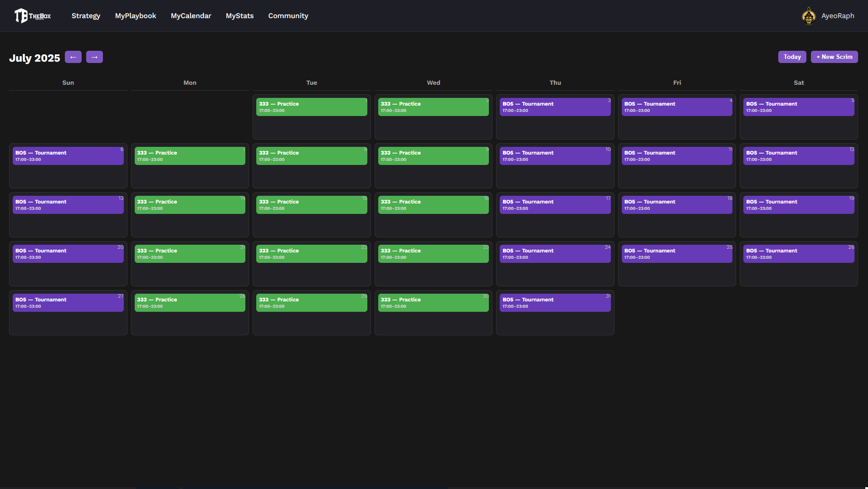Select the BO5 Tournament event on July 4
Viewport: 868px width, 489px height.
[677, 107]
